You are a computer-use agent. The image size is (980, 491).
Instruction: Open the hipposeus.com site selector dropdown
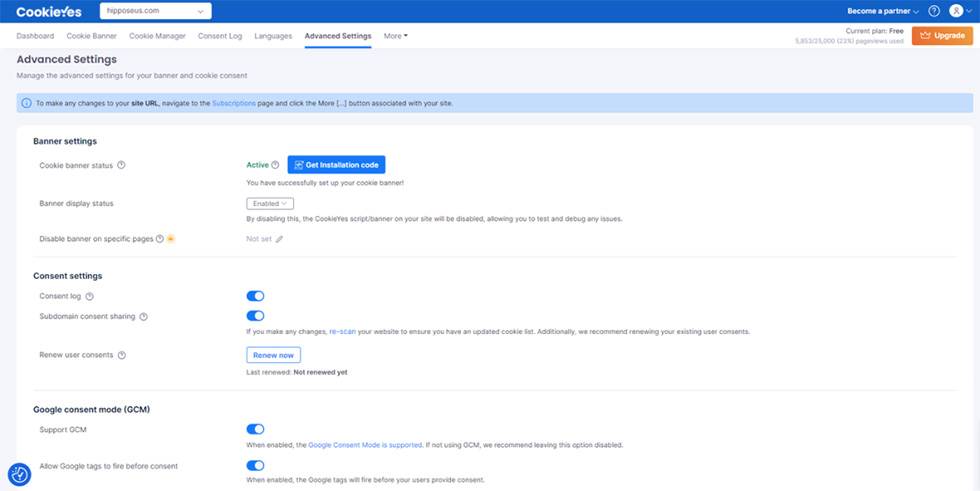tap(155, 11)
